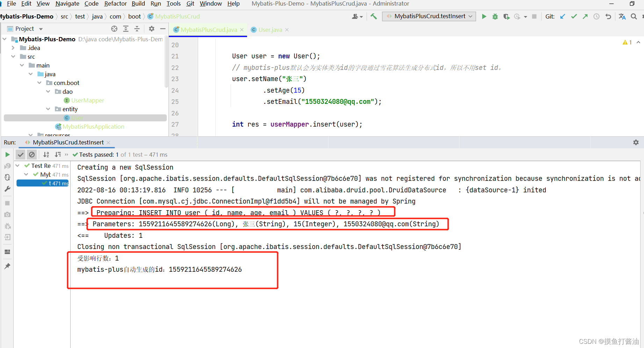
Task: Close the User.java editor tab
Action: point(287,30)
